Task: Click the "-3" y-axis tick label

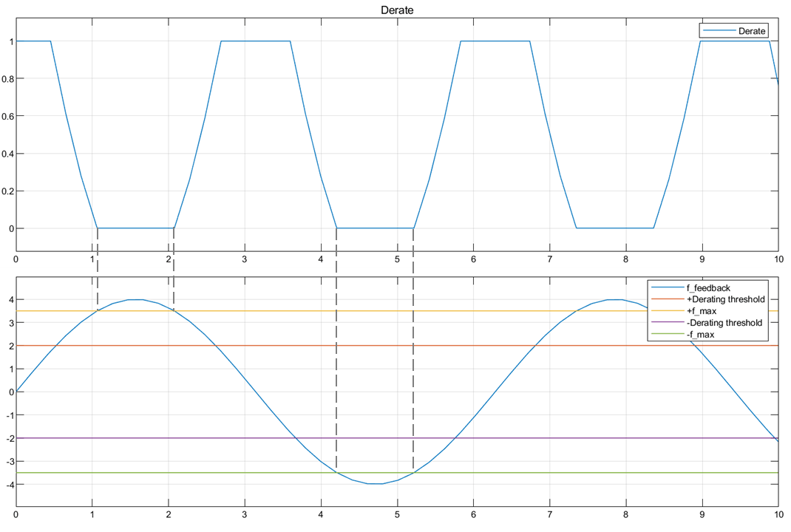Action: 10,461
